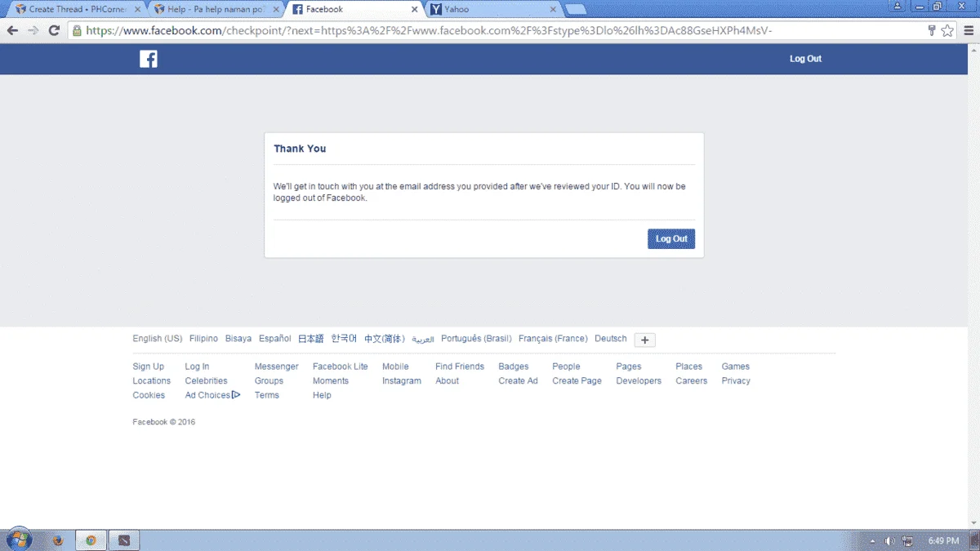
Task: Click Ad Choices triangle icon
Action: point(236,395)
